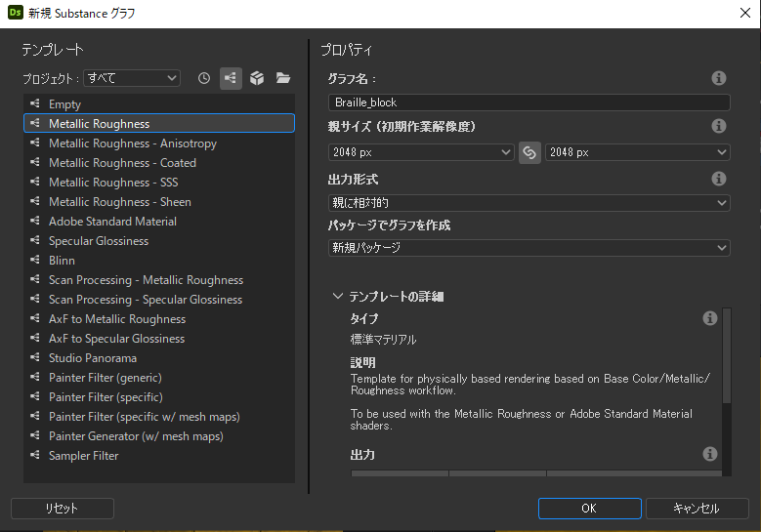Viewport: 761px width, 532px height.
Task: Open the 出力形式 dropdown 親に相対的
Action: [x=529, y=203]
